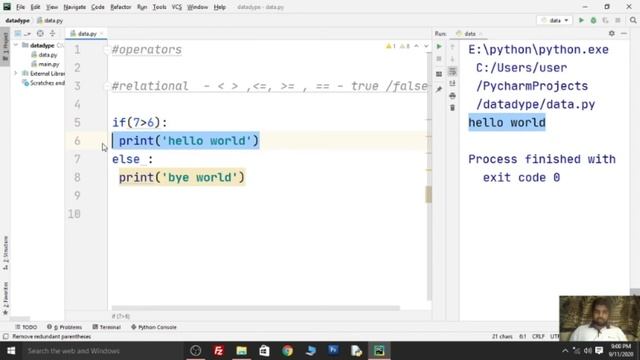Open the View menu
The image size is (640, 360).
point(52,7)
